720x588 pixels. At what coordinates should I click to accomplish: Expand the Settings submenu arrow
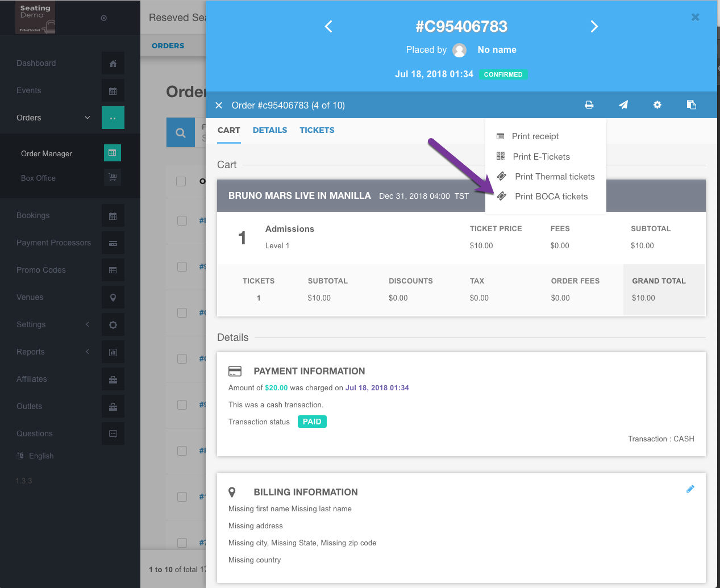point(88,324)
